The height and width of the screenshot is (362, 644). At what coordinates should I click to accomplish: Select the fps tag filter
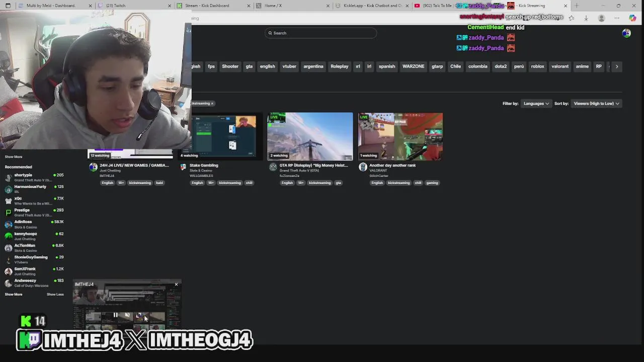coord(211,66)
